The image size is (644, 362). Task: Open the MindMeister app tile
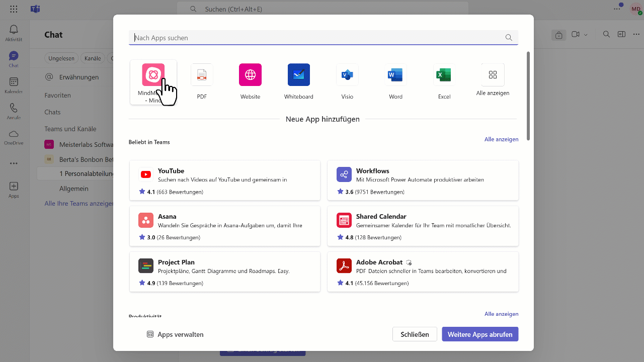153,82
